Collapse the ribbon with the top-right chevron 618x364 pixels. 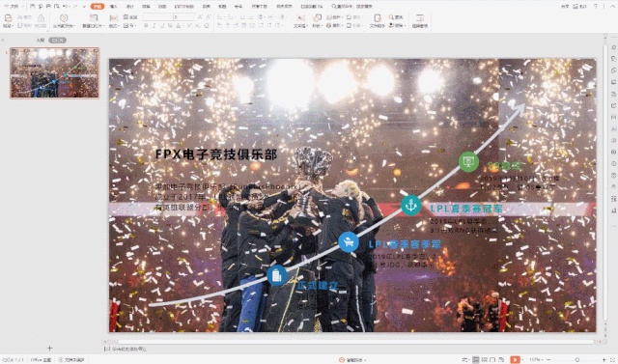(613, 7)
